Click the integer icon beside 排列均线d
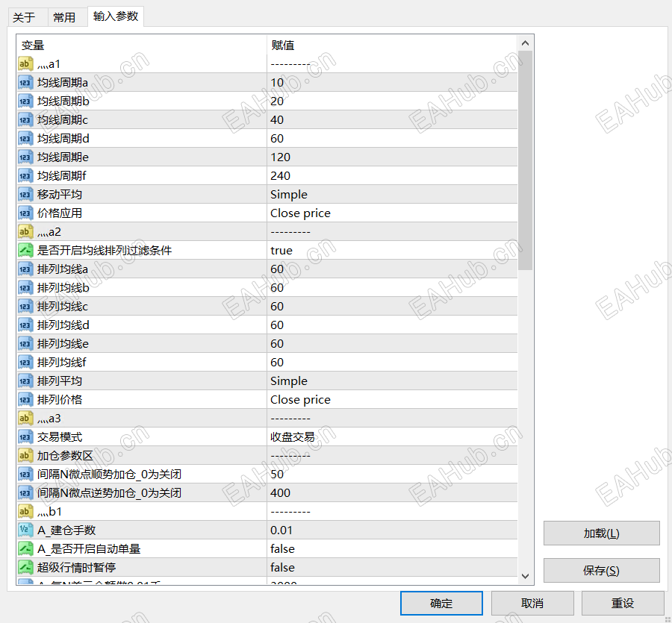Viewport: 672px width, 623px height. (25, 325)
